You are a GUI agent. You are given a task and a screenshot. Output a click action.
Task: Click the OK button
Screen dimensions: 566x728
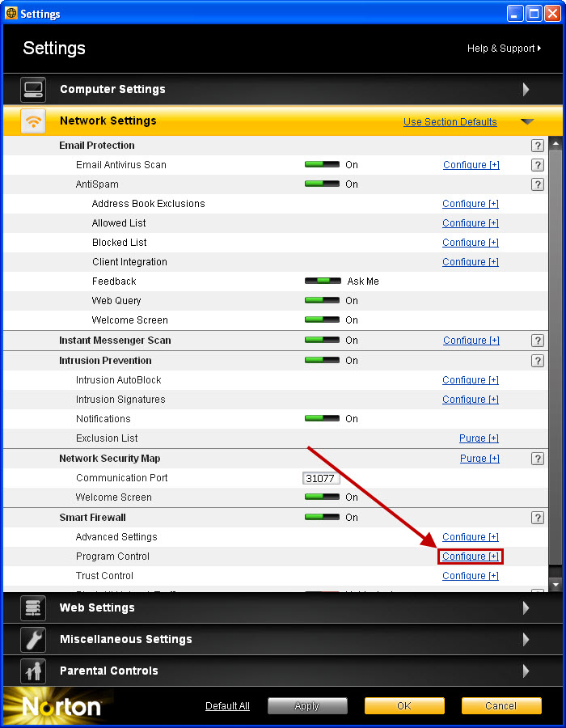coord(404,706)
